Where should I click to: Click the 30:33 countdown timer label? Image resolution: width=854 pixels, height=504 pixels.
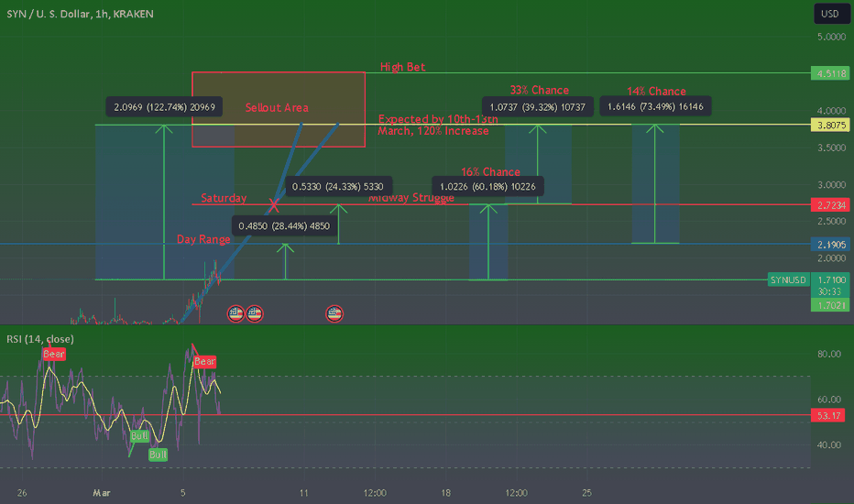pos(829,292)
